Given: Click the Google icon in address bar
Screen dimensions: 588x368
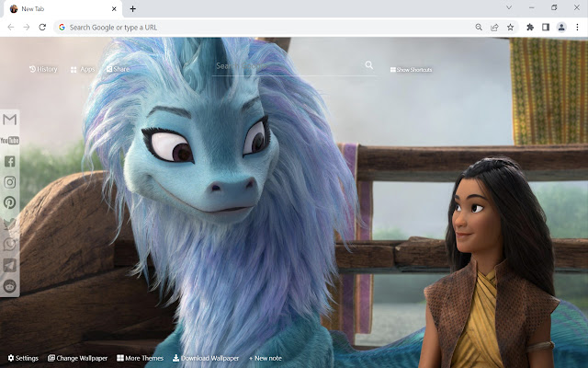Looking at the screenshot, I should [x=62, y=27].
